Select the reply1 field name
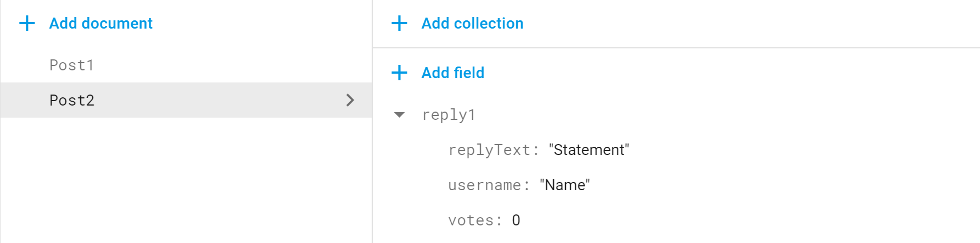Screen dimensions: 980x243 click(x=448, y=114)
